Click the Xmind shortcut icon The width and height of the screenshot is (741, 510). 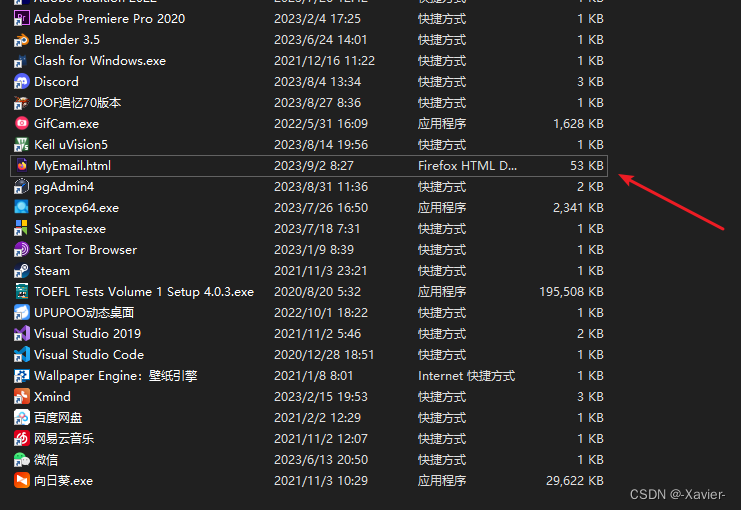tap(21, 397)
